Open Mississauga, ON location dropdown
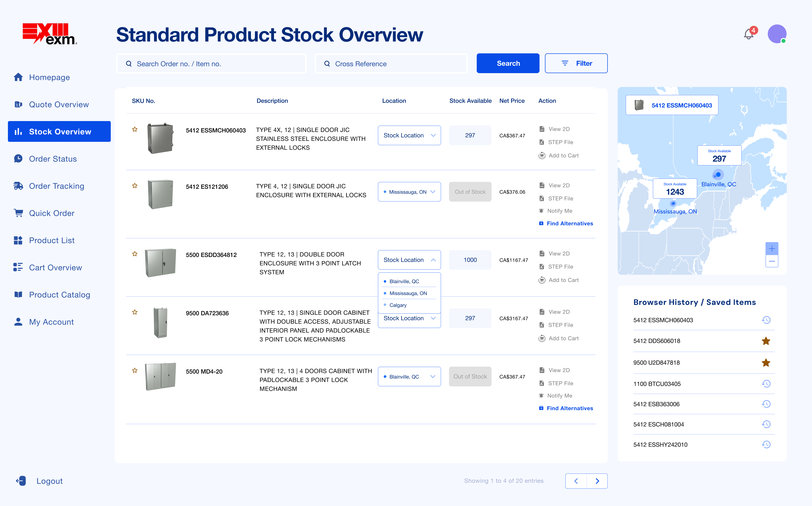The width and height of the screenshot is (812, 506). [409, 192]
